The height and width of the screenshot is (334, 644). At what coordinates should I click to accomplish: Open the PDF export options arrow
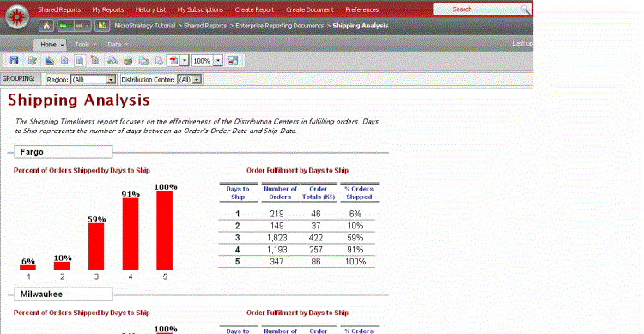185,61
